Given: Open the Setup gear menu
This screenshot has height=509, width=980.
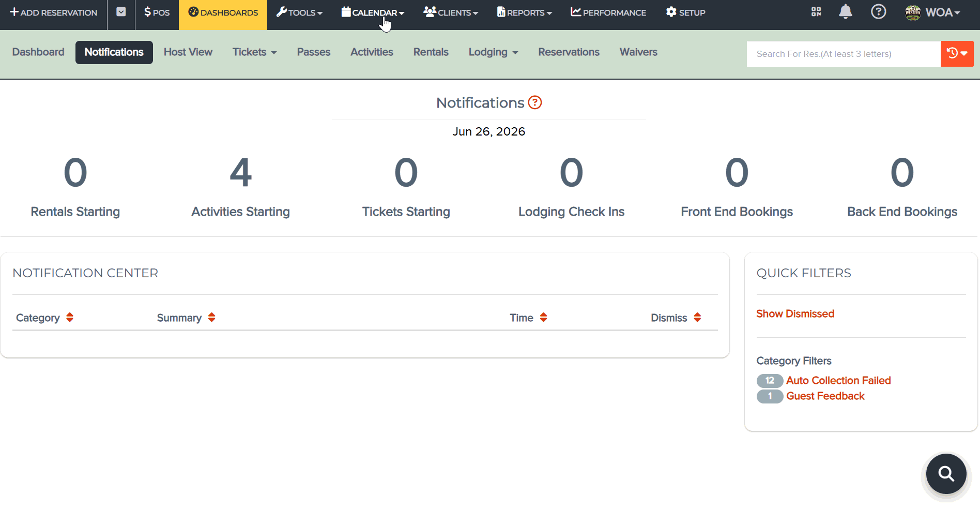Looking at the screenshot, I should point(686,12).
